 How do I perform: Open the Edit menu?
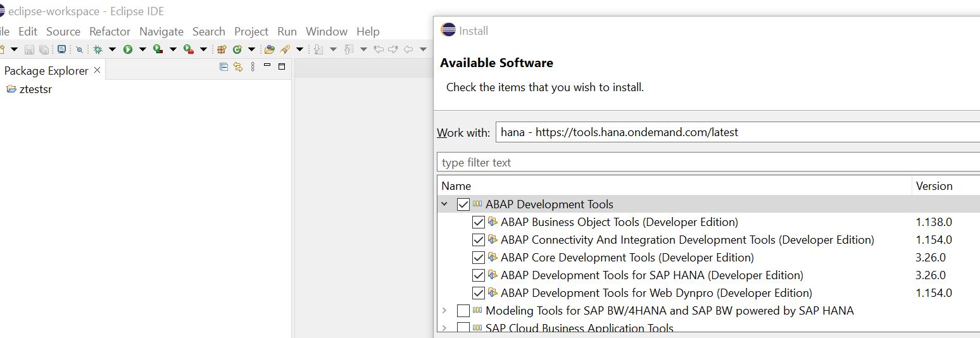(28, 31)
